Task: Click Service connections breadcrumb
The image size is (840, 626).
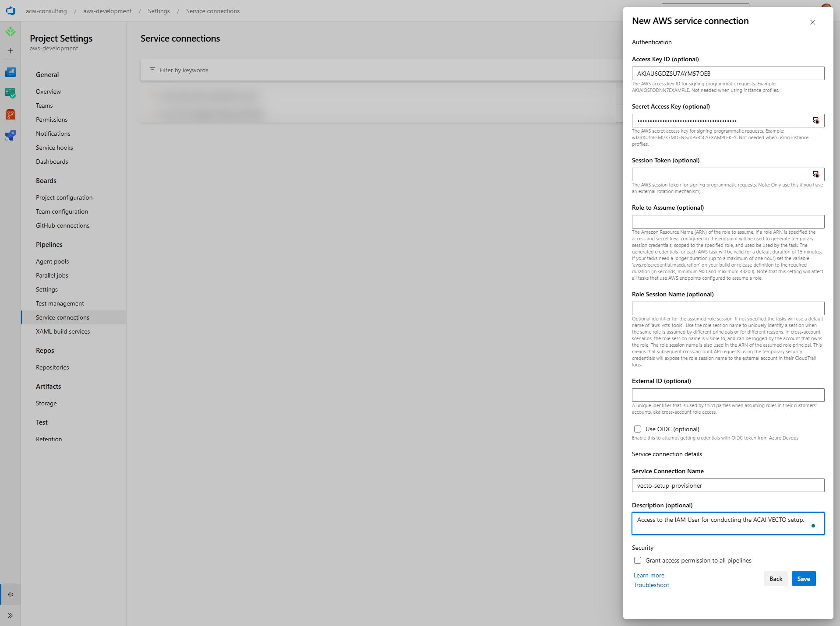Action: coord(213,11)
